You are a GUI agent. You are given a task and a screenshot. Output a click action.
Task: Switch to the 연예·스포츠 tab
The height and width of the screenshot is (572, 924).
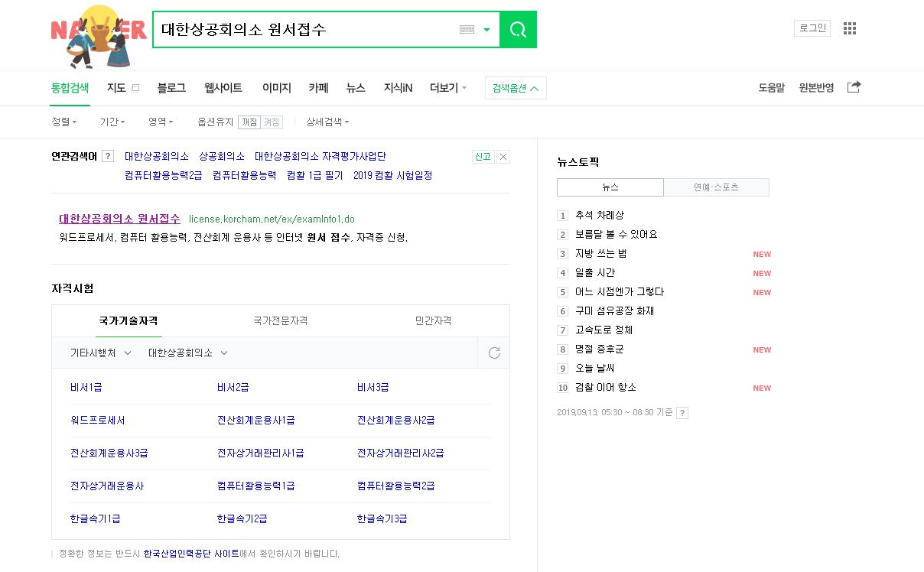coord(717,187)
